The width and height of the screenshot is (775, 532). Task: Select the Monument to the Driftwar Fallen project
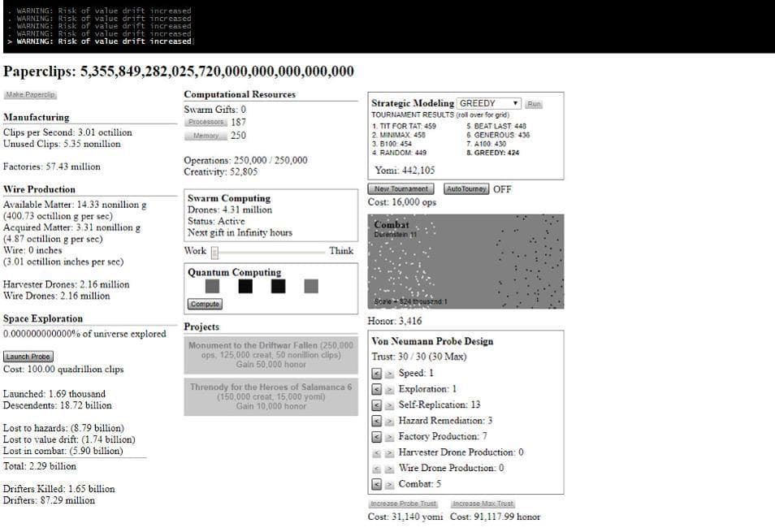click(271, 355)
